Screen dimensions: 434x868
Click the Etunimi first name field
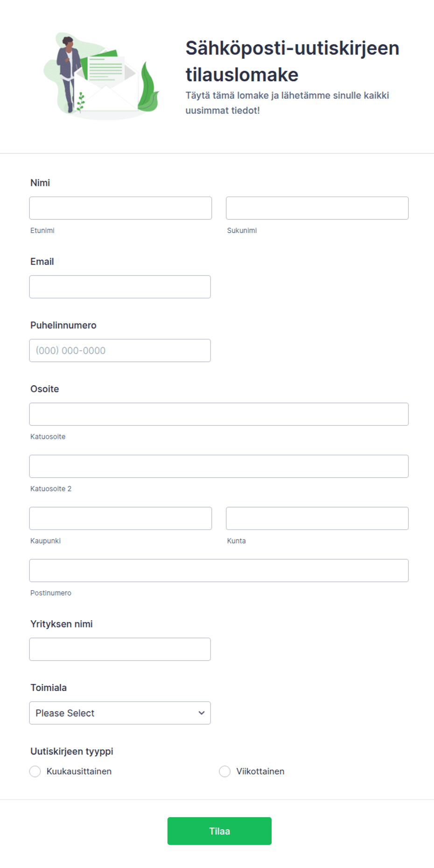coord(120,208)
